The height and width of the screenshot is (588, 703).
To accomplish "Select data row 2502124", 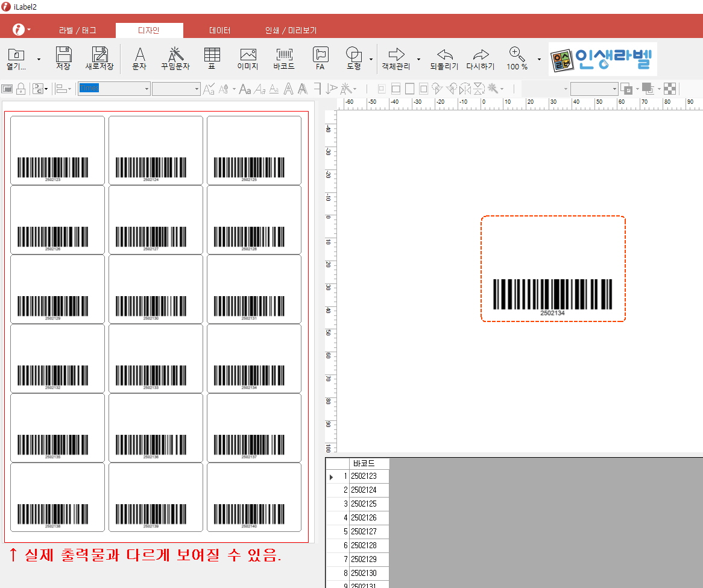I will [x=369, y=490].
